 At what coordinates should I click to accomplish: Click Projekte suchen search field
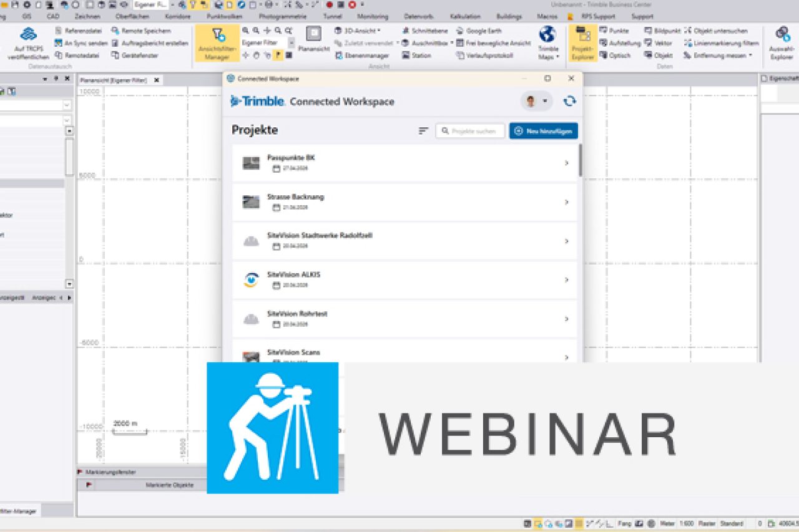click(470, 131)
